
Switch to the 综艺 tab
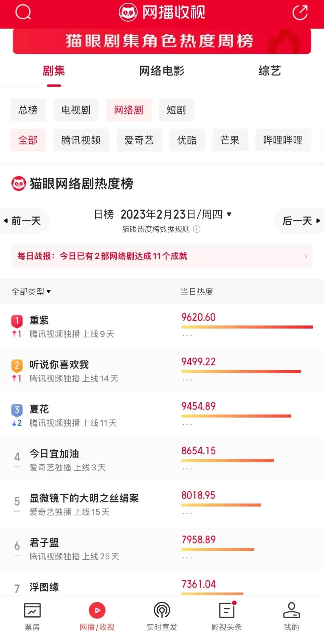(270, 71)
